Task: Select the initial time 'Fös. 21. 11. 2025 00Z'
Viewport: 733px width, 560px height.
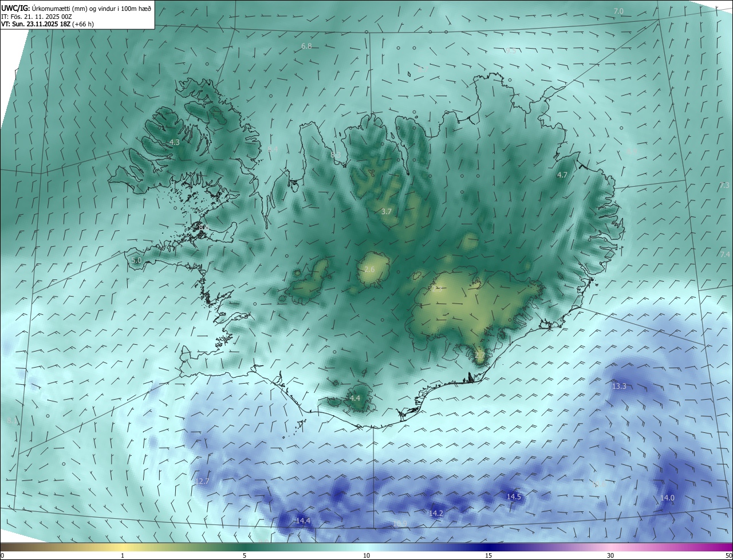Action: tap(36, 17)
